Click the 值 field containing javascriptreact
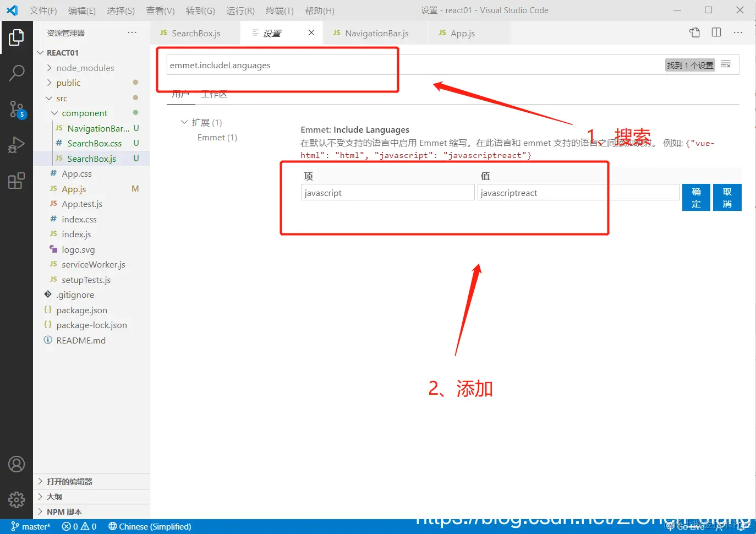The width and height of the screenshot is (756, 534). coord(578,193)
